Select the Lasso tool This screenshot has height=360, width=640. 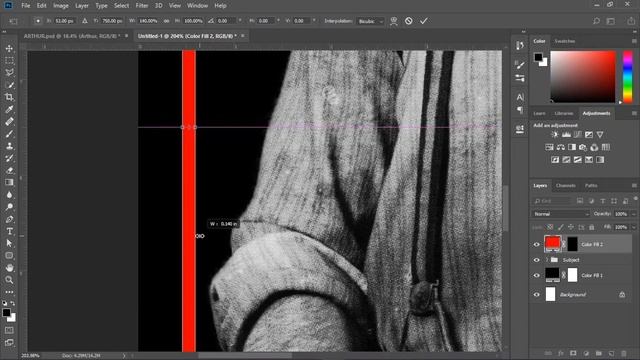pyautogui.click(x=9, y=73)
